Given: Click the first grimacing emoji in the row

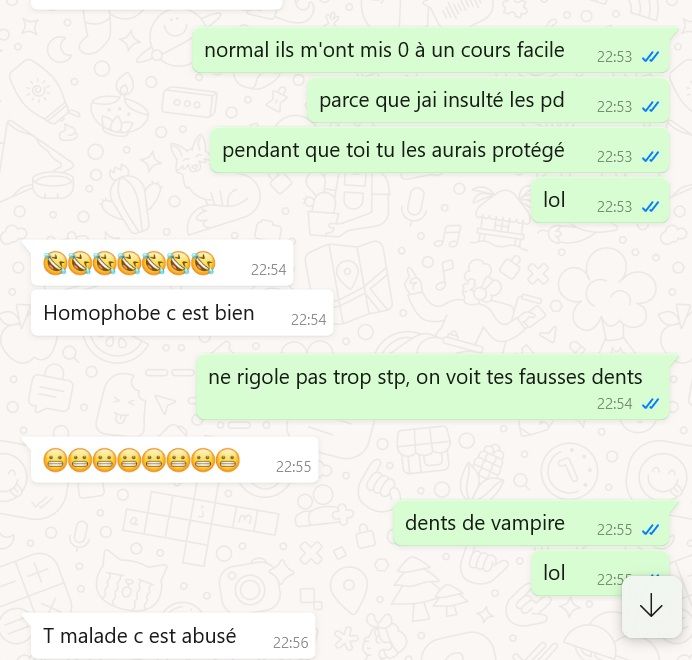Looking at the screenshot, I should [55, 460].
